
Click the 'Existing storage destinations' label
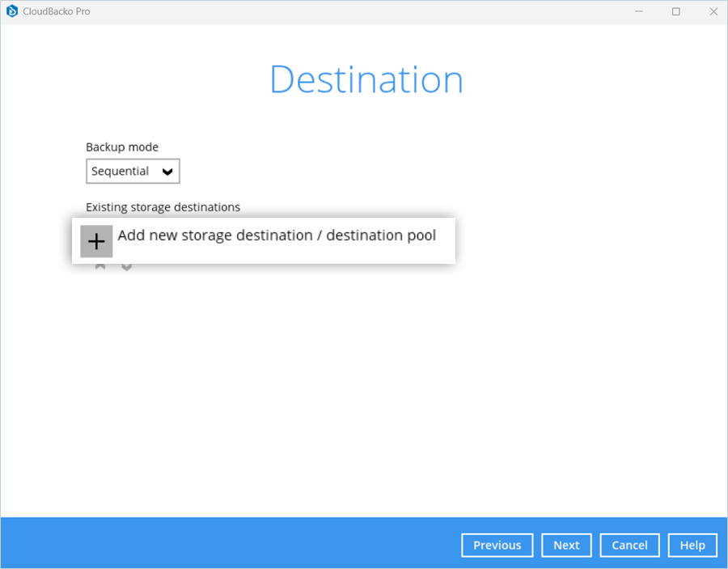pyautogui.click(x=163, y=207)
